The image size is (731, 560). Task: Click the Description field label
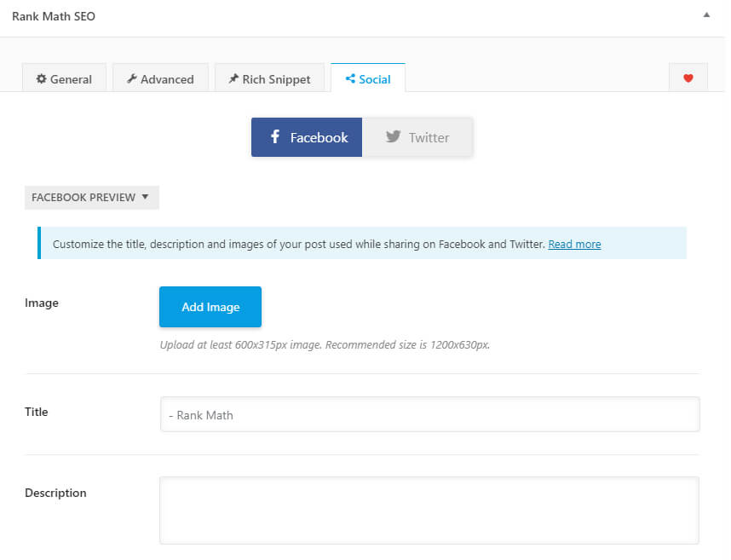(55, 493)
